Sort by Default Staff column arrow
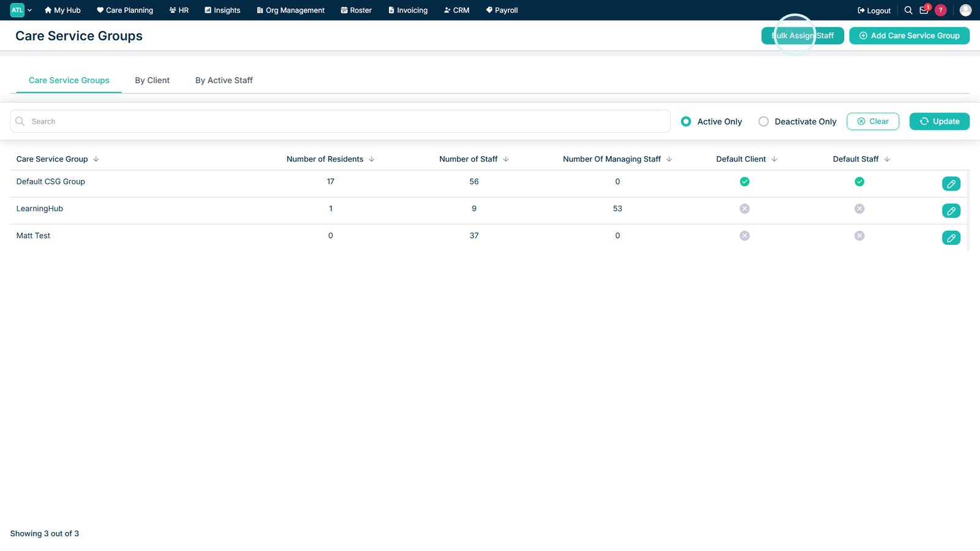980x551 pixels. (x=887, y=159)
